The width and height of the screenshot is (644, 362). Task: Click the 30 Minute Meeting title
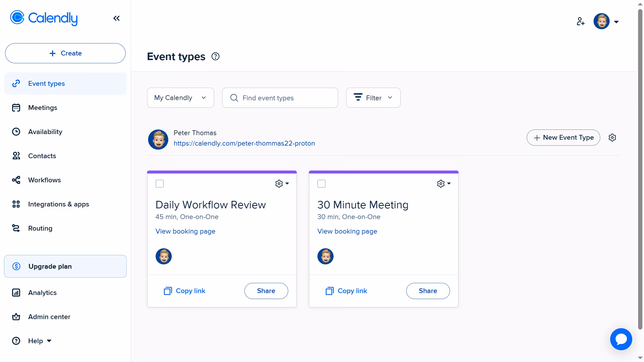click(x=363, y=205)
